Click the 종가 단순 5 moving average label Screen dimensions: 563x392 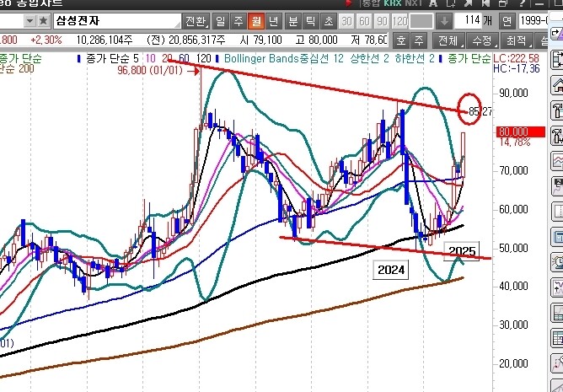(x=112, y=58)
